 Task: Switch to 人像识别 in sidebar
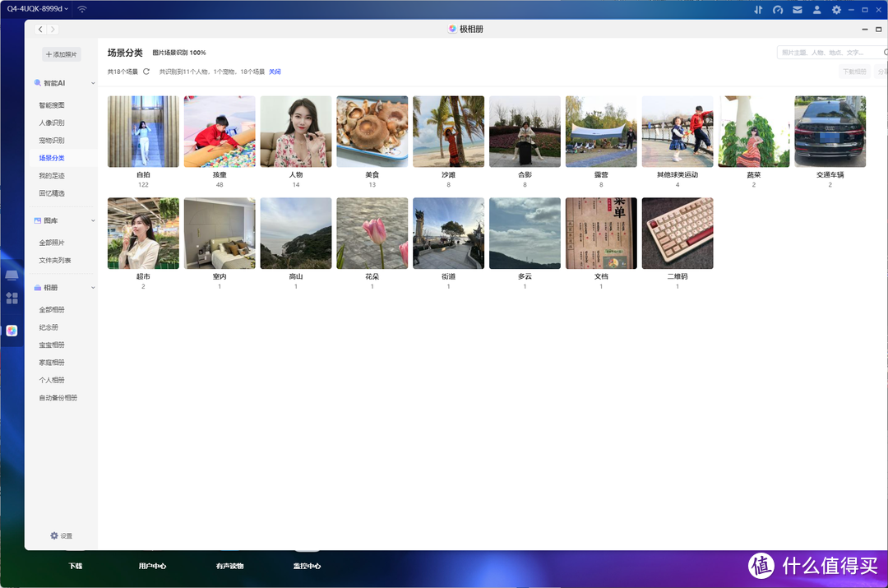coord(51,123)
